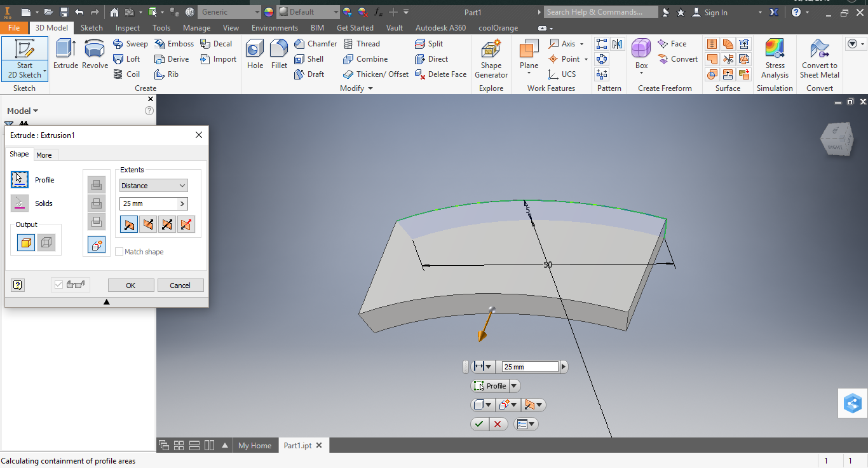
Task: Expand the 25 mm value arrow in dialog
Action: click(x=182, y=204)
